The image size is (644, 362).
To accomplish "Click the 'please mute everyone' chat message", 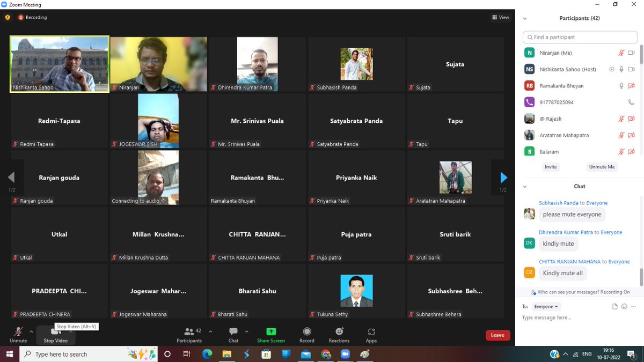I will 572,215.
